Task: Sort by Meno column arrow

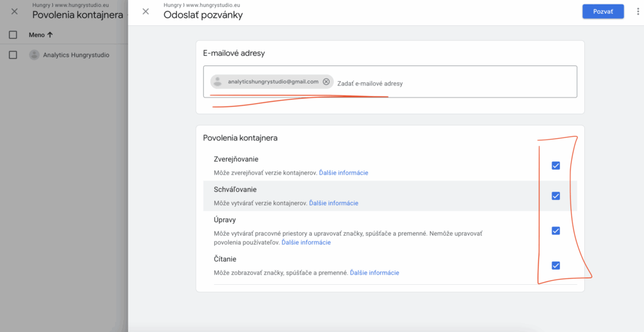Action: pos(50,35)
